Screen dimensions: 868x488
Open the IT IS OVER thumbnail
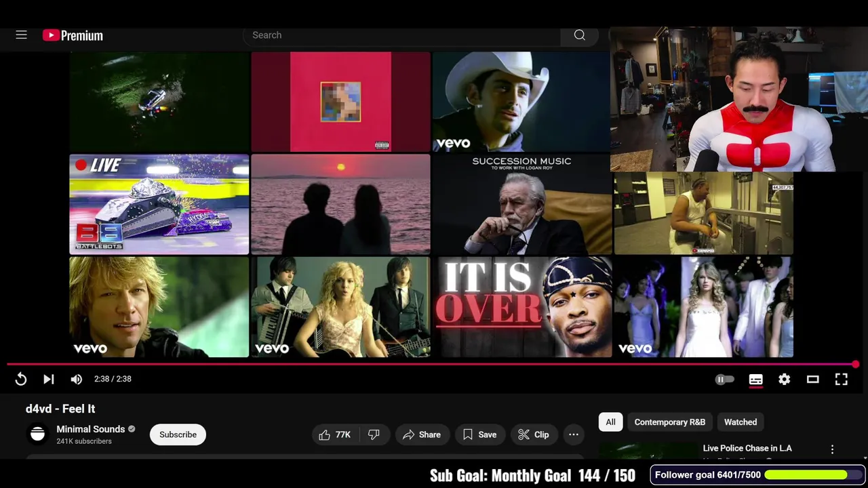coord(521,307)
